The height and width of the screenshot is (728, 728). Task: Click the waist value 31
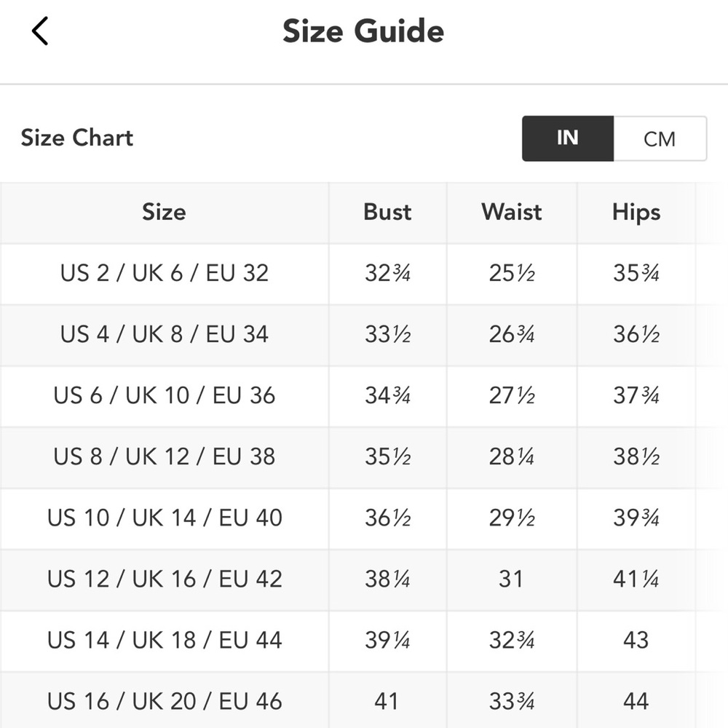click(x=511, y=579)
